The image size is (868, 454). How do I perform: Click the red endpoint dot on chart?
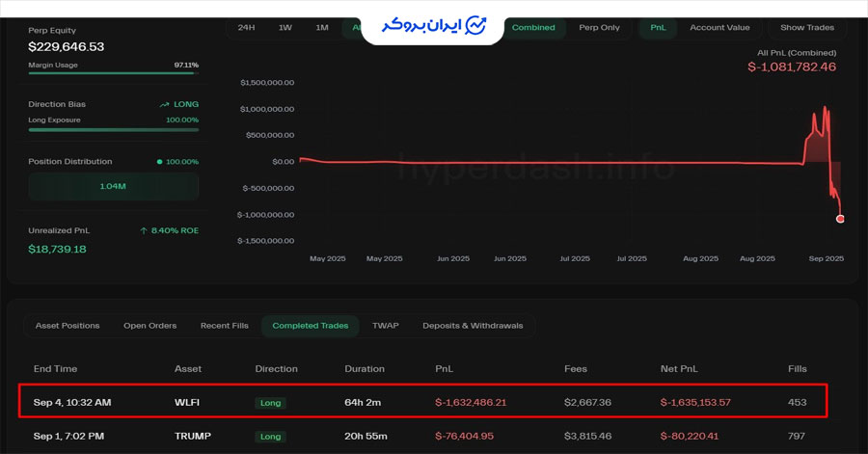pyautogui.click(x=840, y=219)
